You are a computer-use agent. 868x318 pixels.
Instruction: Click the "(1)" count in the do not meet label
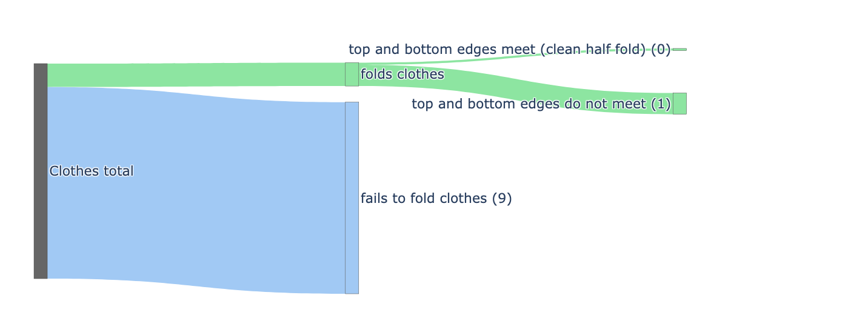[x=661, y=104]
